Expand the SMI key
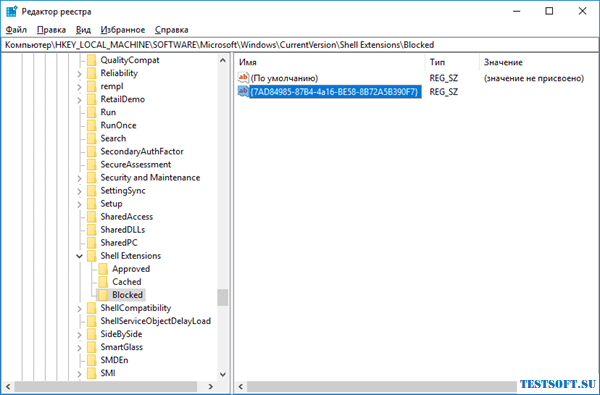This screenshot has width=600, height=395. (x=79, y=374)
